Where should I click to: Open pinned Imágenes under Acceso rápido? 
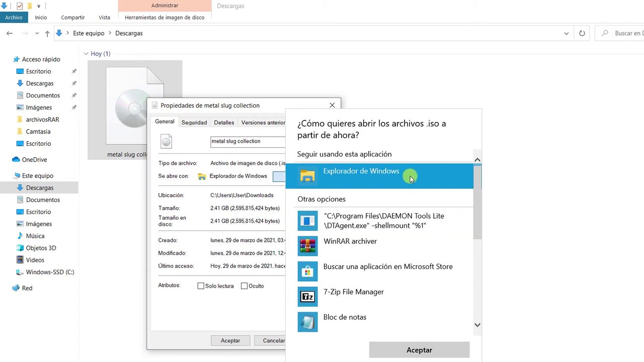click(39, 108)
